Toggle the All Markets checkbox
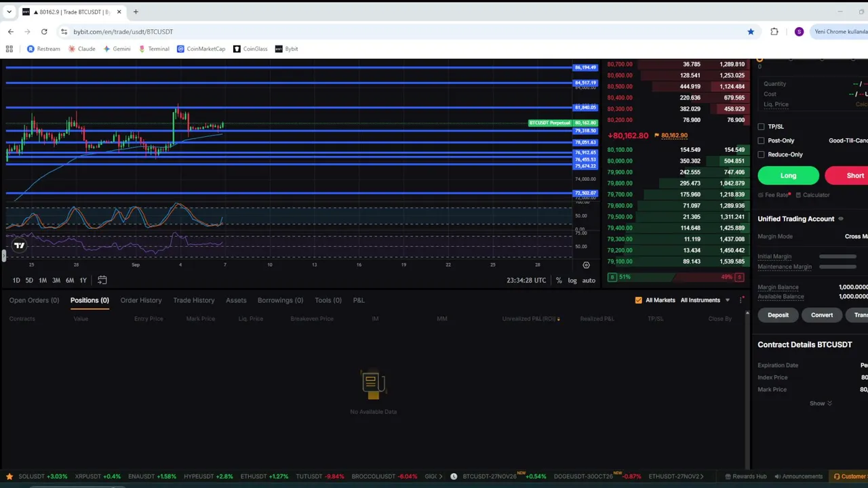This screenshot has width=868, height=488. point(638,300)
